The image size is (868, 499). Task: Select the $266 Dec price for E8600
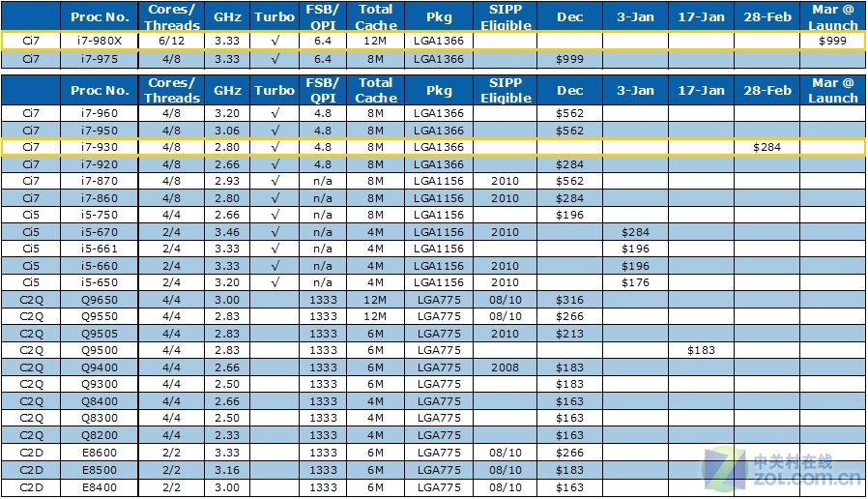[x=569, y=453]
